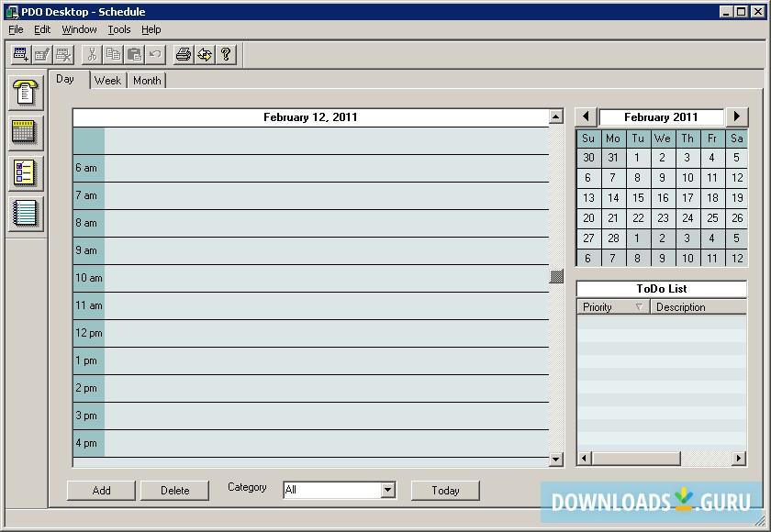Click the Add button
Image resolution: width=771 pixels, height=532 pixels.
tap(101, 490)
